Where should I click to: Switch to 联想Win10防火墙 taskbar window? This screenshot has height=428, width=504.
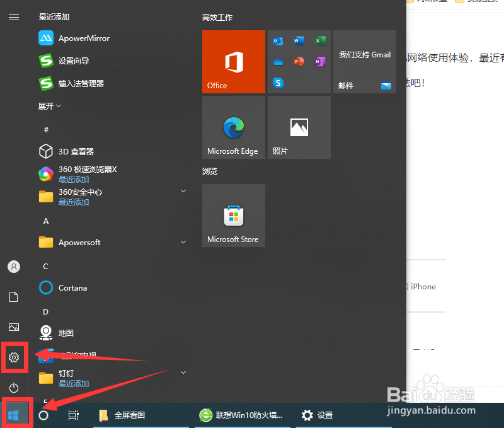pos(243,415)
